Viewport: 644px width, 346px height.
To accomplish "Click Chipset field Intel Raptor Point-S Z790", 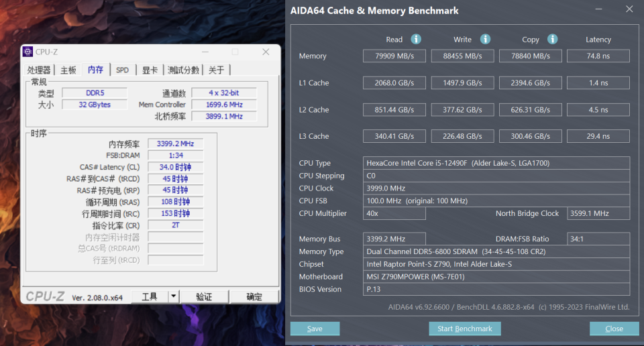I will [x=496, y=264].
